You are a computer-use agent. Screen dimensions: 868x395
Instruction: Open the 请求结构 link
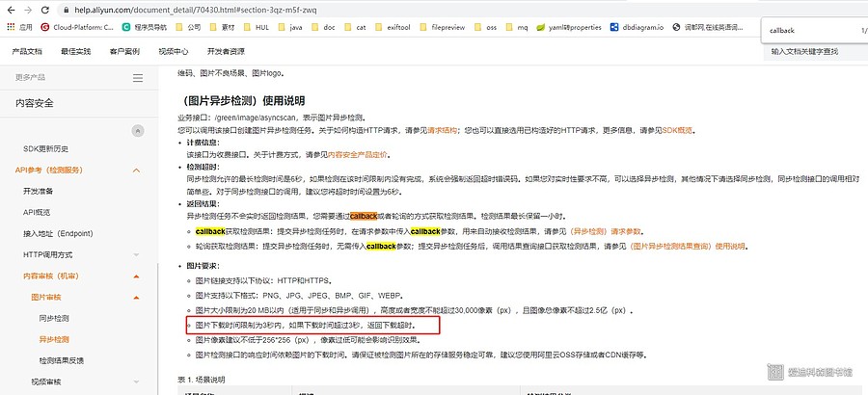click(x=442, y=131)
